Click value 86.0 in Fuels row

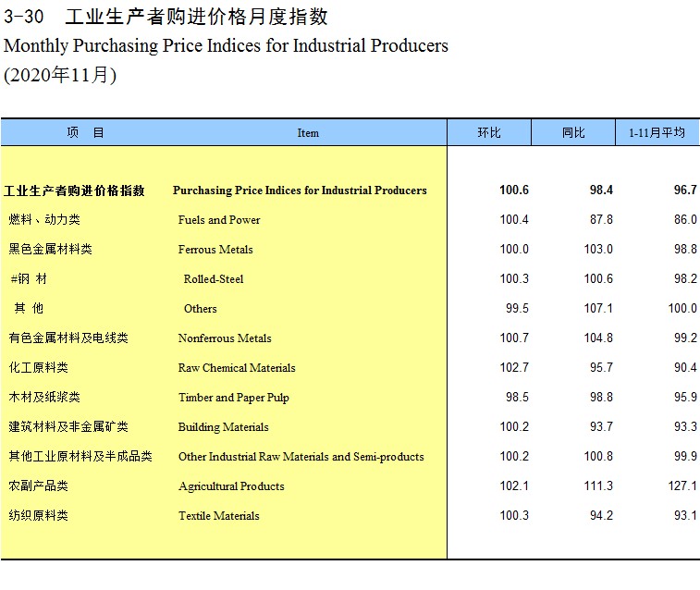click(x=685, y=219)
